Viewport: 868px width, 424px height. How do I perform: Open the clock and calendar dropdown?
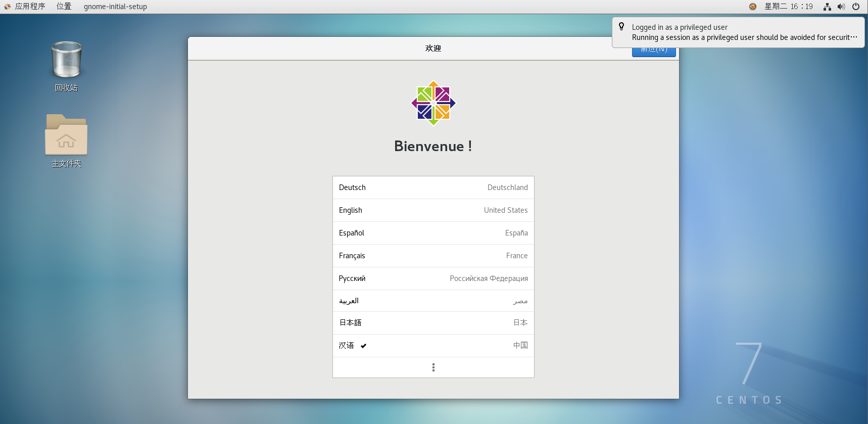(x=788, y=7)
